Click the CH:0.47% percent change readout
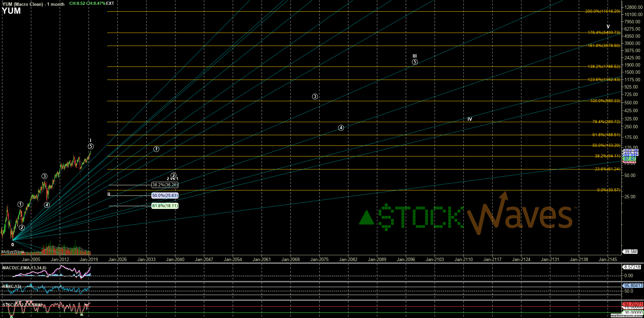644x318 pixels. pos(95,3)
